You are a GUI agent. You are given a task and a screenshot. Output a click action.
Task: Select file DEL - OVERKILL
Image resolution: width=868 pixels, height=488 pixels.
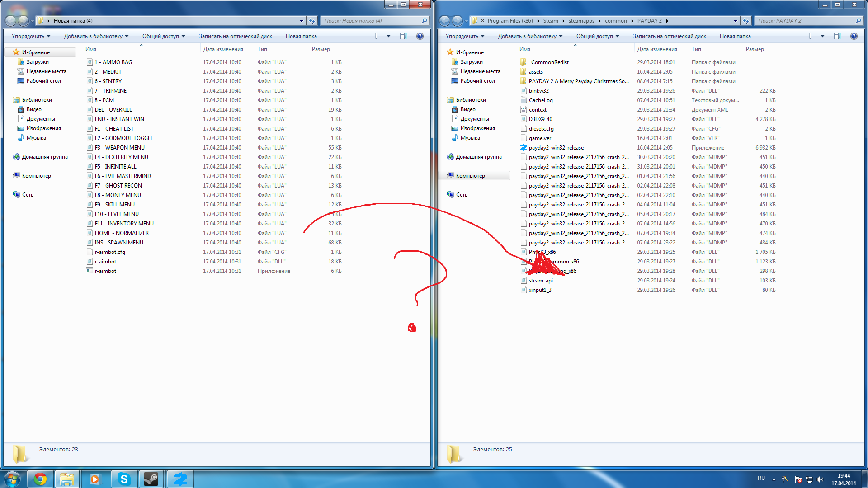click(x=113, y=110)
